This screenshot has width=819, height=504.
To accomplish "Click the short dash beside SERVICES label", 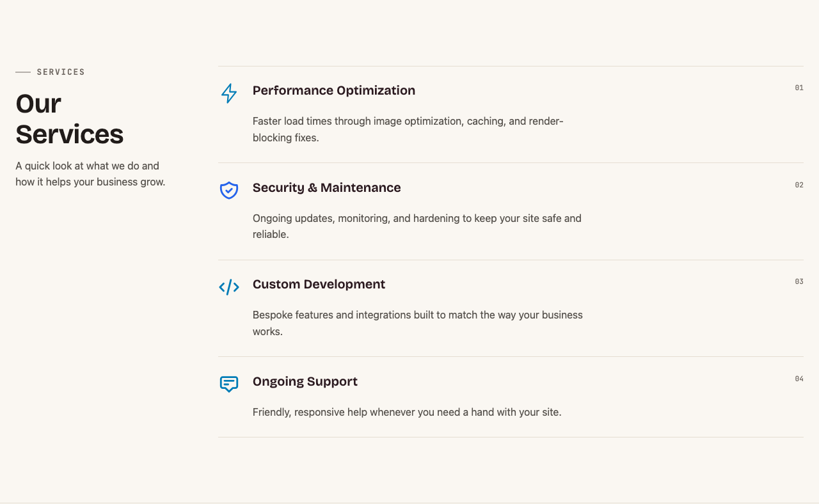I will [x=23, y=72].
